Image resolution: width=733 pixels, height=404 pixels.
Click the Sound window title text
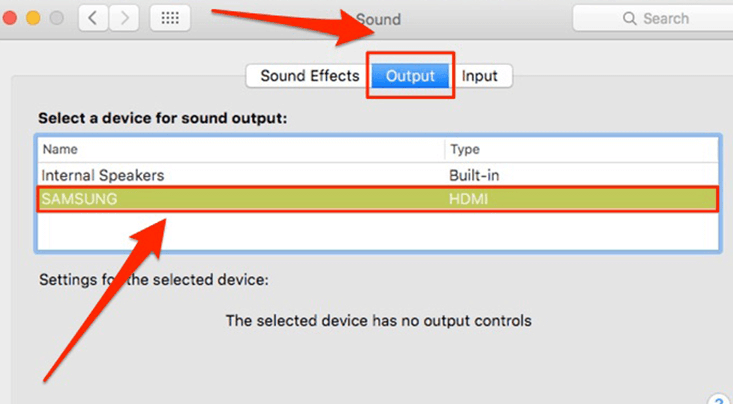click(x=379, y=19)
